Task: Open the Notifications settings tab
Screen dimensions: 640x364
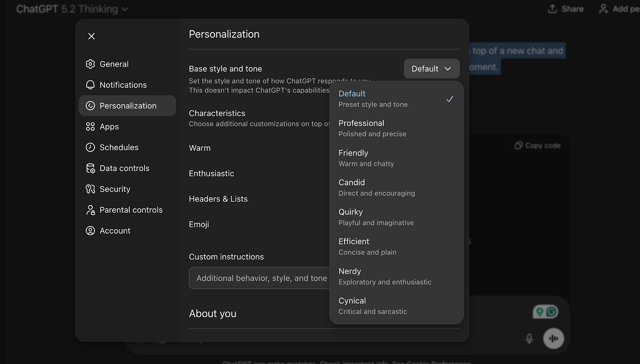Action: (x=127, y=85)
